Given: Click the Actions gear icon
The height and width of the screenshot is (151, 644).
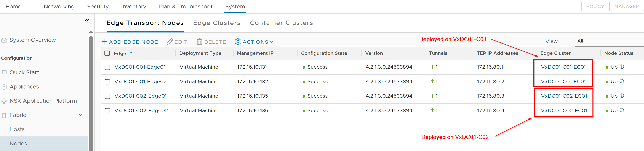Looking at the screenshot, I should (238, 42).
